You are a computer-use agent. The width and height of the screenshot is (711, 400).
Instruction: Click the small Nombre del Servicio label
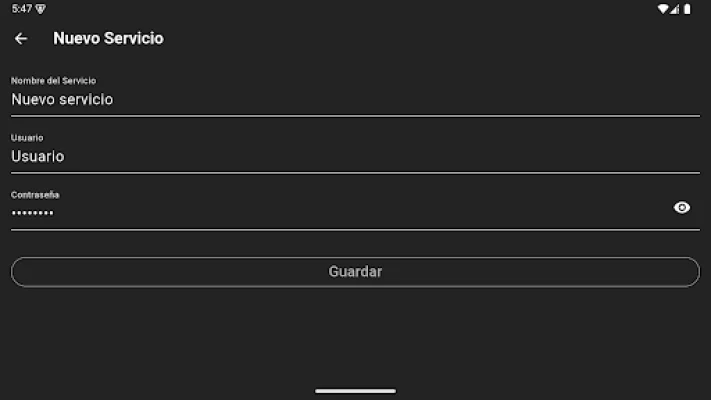53,80
